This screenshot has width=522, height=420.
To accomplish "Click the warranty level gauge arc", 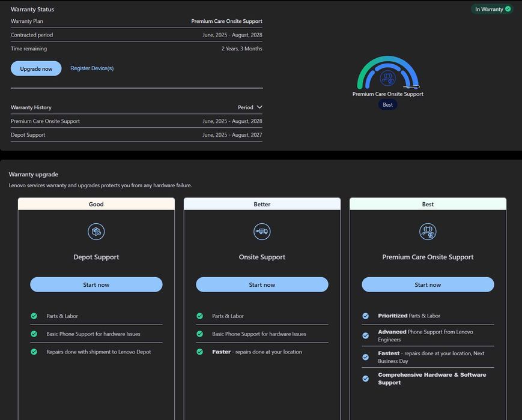I will [388, 72].
